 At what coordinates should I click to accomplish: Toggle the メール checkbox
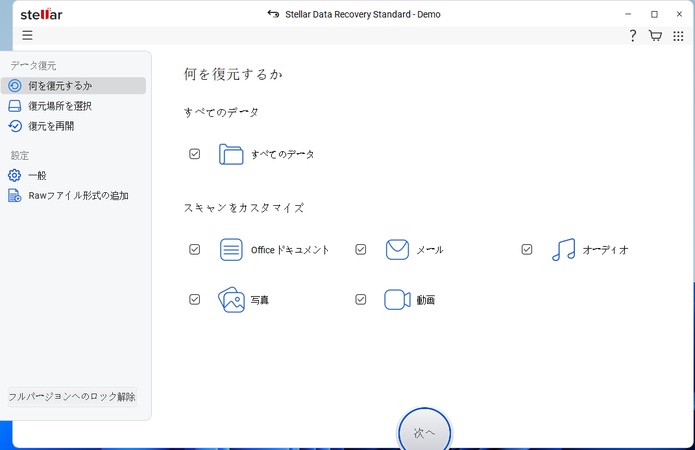[361, 250]
